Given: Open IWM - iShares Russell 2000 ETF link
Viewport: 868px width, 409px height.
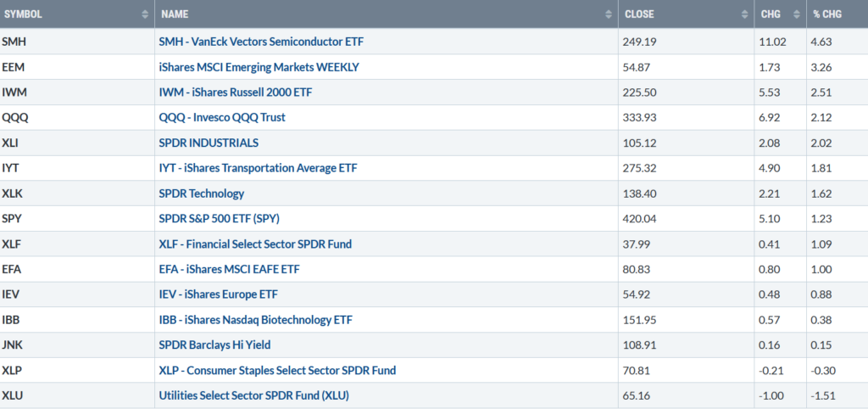Looking at the screenshot, I should tap(236, 92).
